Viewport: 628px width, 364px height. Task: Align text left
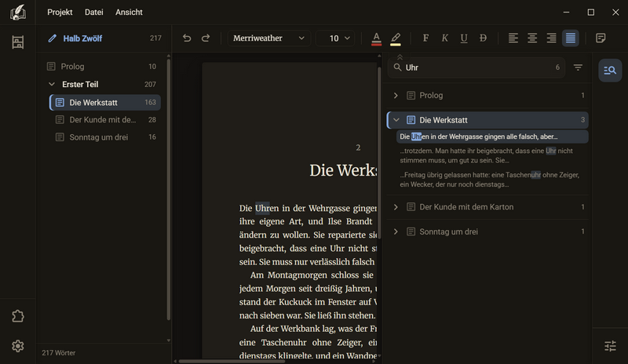pos(513,38)
